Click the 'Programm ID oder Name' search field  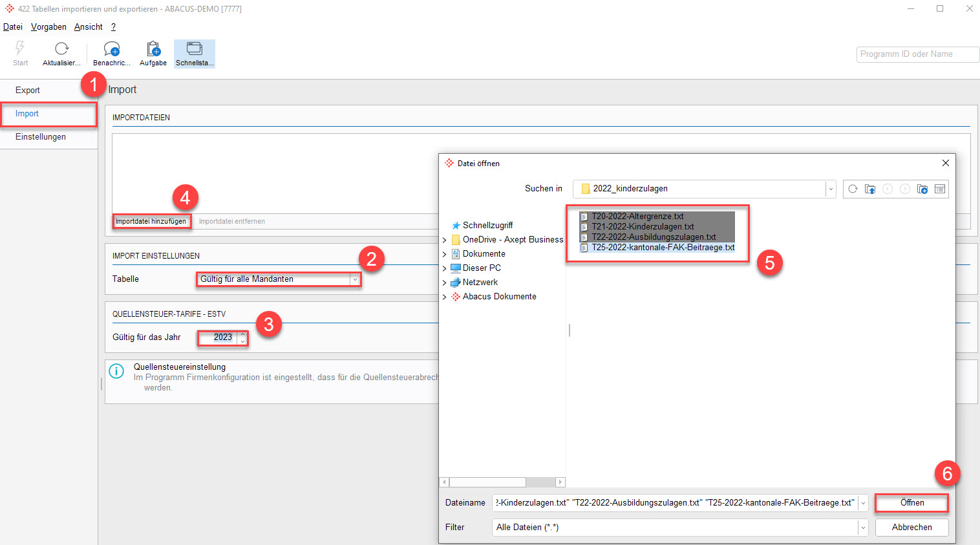pyautogui.click(x=917, y=54)
